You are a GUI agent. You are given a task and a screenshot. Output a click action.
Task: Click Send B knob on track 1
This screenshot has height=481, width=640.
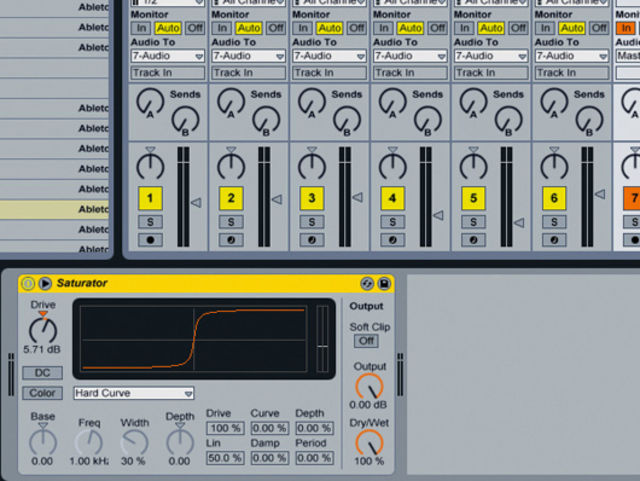point(185,120)
